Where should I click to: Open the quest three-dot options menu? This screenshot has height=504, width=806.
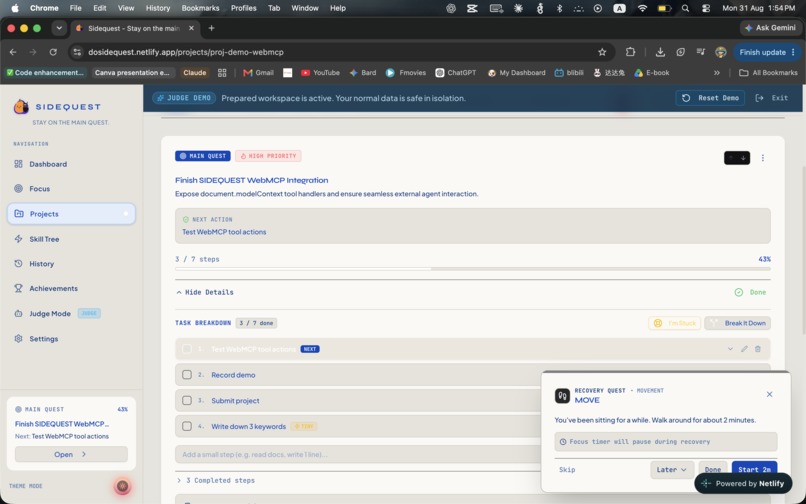pos(763,158)
